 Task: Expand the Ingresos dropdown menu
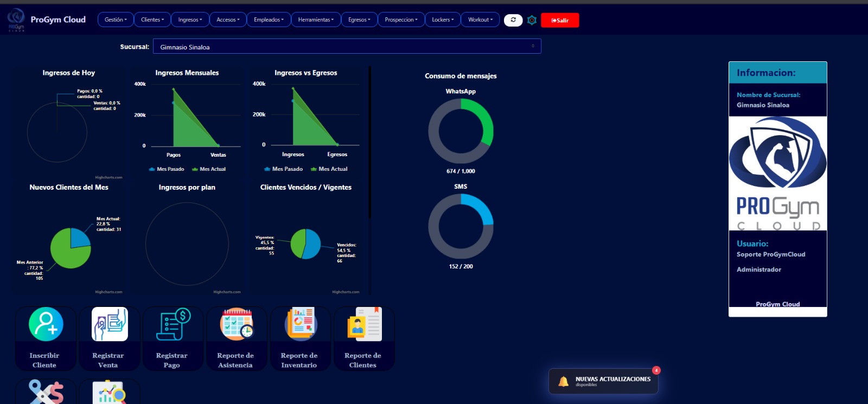(x=190, y=20)
